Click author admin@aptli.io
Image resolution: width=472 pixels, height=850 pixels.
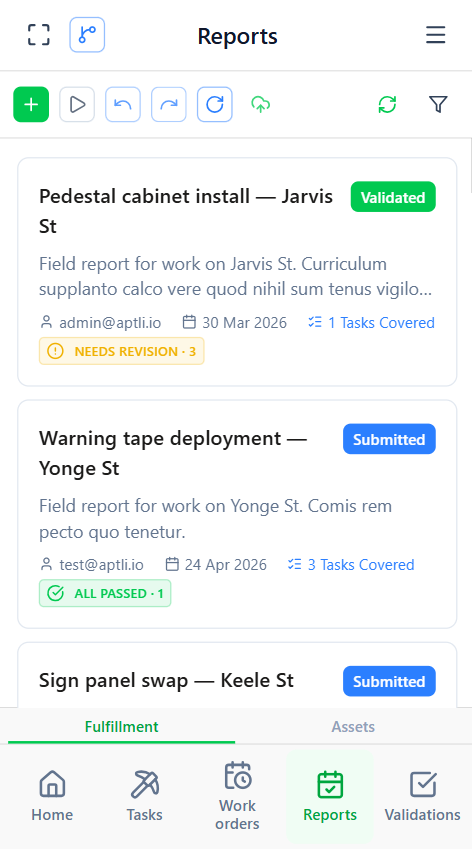click(101, 323)
